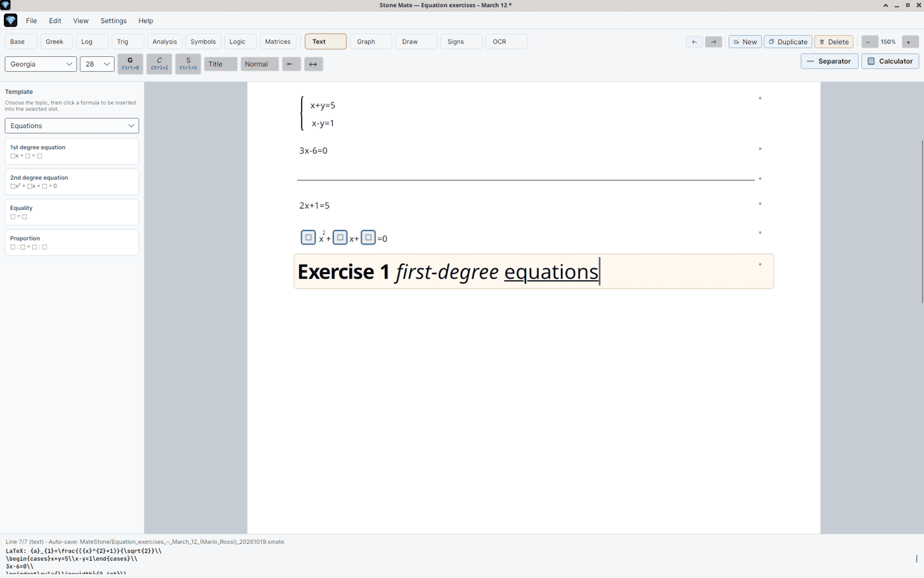The height and width of the screenshot is (578, 924).
Task: Click the undo arrow button
Action: pos(694,42)
